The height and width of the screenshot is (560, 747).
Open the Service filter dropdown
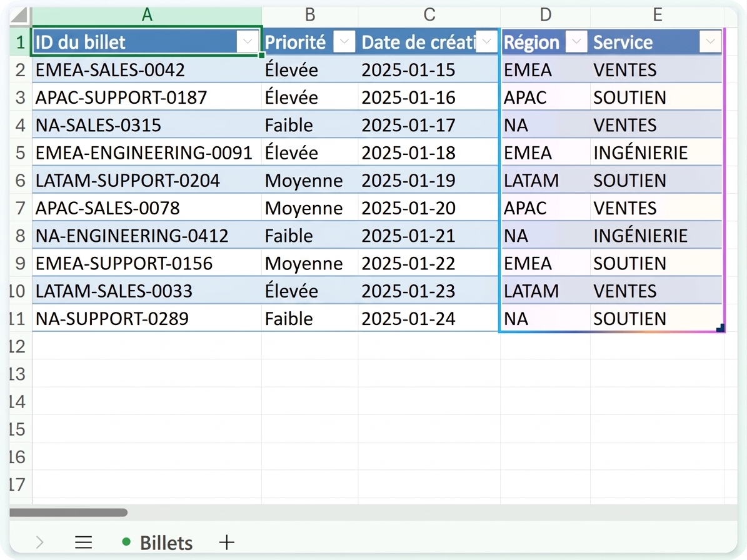pyautogui.click(x=710, y=42)
